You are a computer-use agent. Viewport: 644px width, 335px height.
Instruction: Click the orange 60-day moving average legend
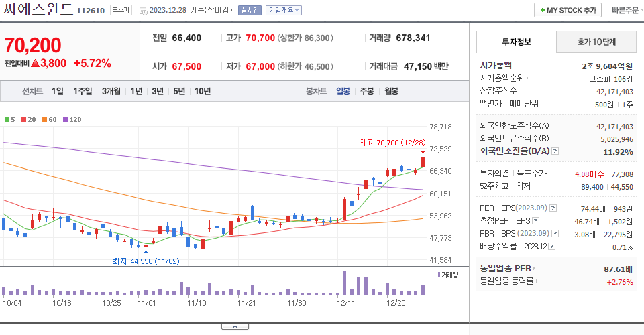click(49, 120)
